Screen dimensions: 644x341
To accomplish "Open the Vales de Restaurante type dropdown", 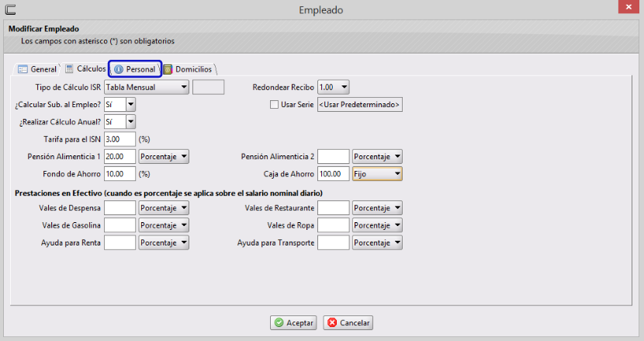I will [377, 207].
